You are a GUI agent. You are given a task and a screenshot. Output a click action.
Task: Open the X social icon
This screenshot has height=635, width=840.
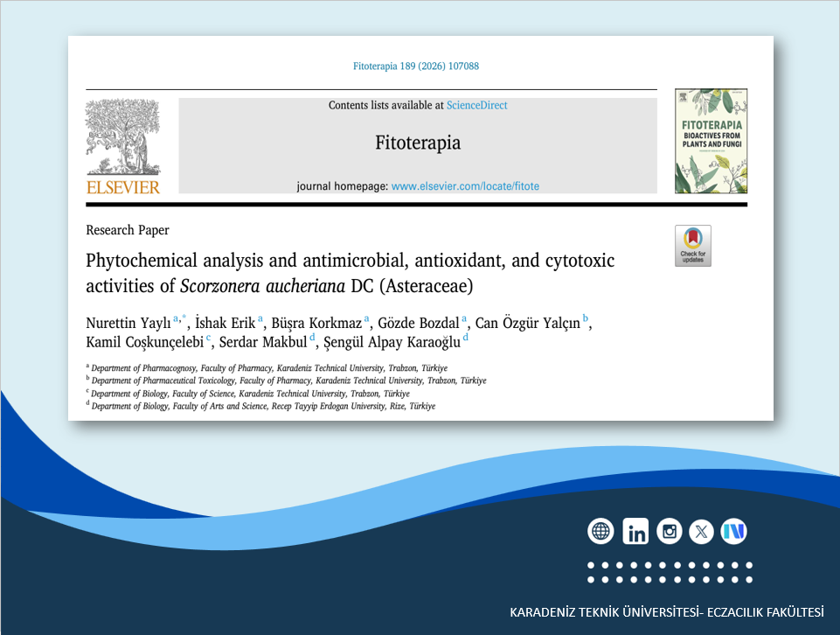(702, 531)
